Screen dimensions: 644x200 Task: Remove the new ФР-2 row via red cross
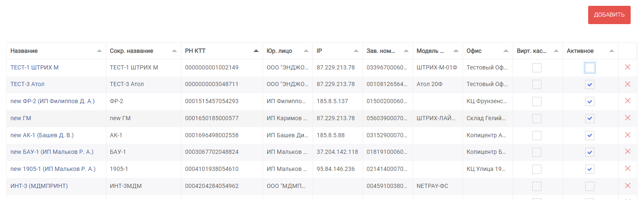[x=627, y=101]
